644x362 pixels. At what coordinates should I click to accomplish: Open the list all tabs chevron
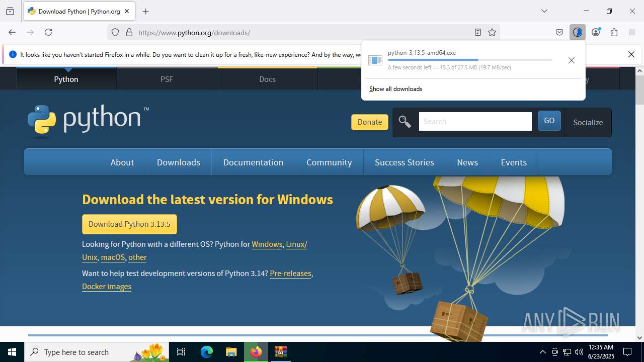coord(544,11)
